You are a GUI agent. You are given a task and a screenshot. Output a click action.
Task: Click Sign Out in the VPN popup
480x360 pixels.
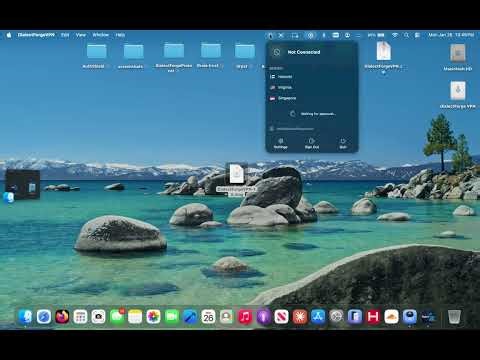click(312, 143)
